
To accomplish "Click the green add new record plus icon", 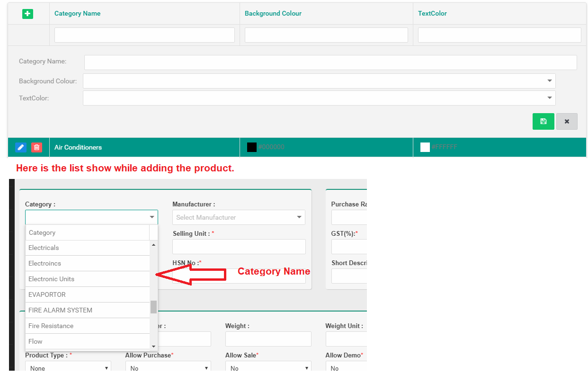I will pyautogui.click(x=28, y=14).
